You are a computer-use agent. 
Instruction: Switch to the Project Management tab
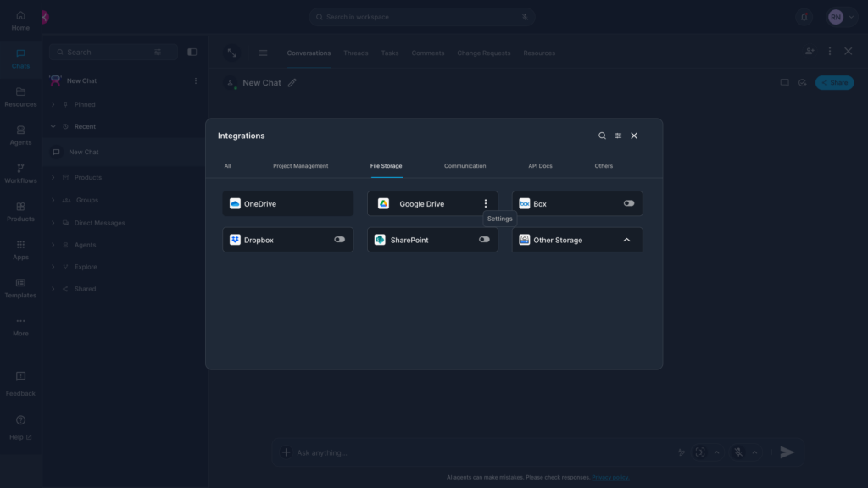point(300,166)
